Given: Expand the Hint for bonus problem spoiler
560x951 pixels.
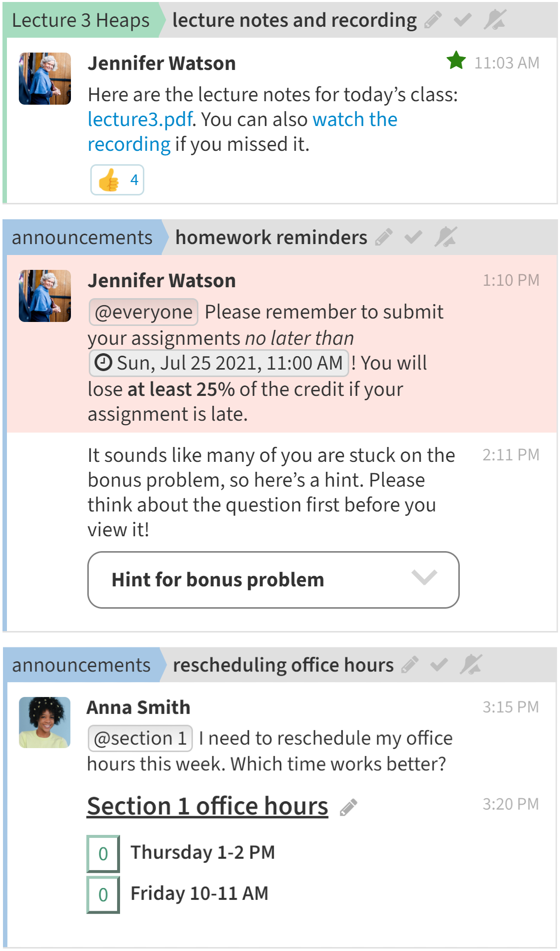Looking at the screenshot, I should click(273, 579).
